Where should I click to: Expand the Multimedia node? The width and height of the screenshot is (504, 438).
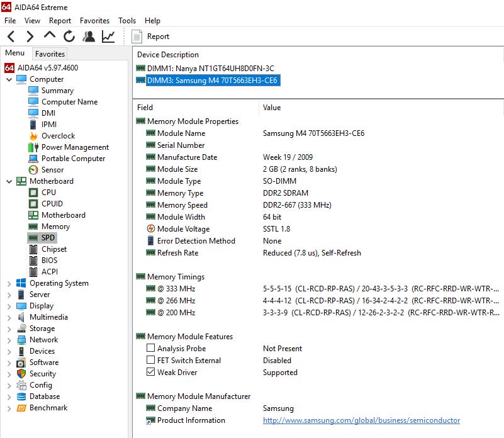9,317
